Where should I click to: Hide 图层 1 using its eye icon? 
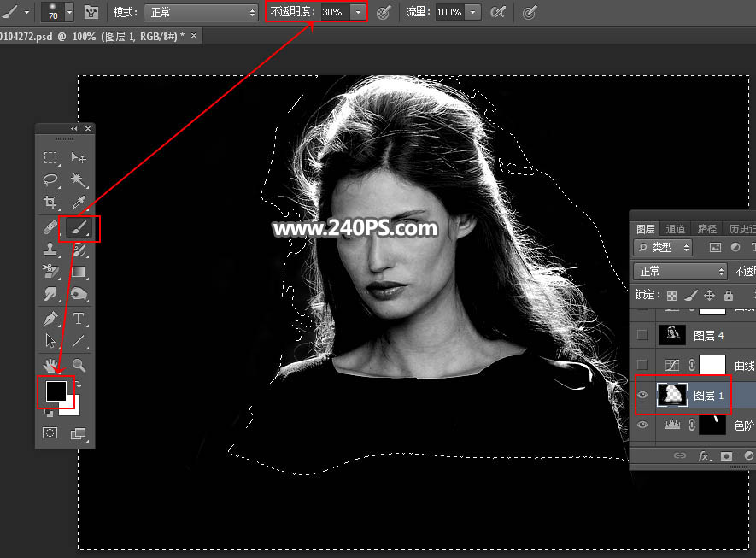click(x=642, y=395)
